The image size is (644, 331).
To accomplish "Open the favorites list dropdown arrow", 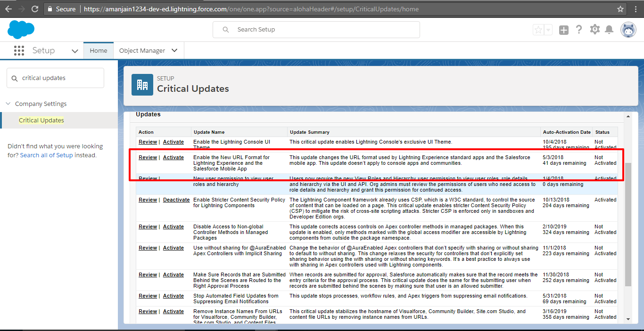I will (548, 30).
